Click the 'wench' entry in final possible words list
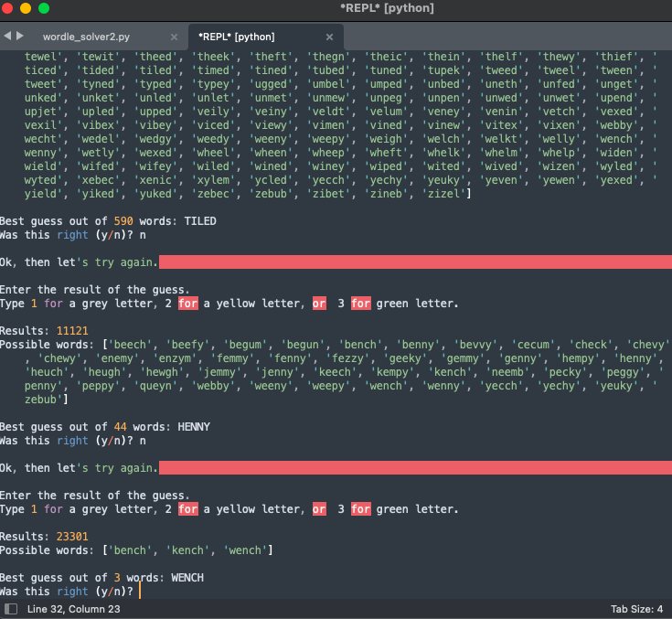The height and width of the screenshot is (619, 672). coord(245,550)
